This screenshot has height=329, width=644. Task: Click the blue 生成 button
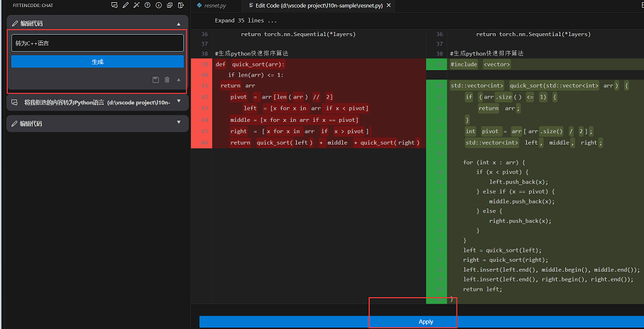97,62
